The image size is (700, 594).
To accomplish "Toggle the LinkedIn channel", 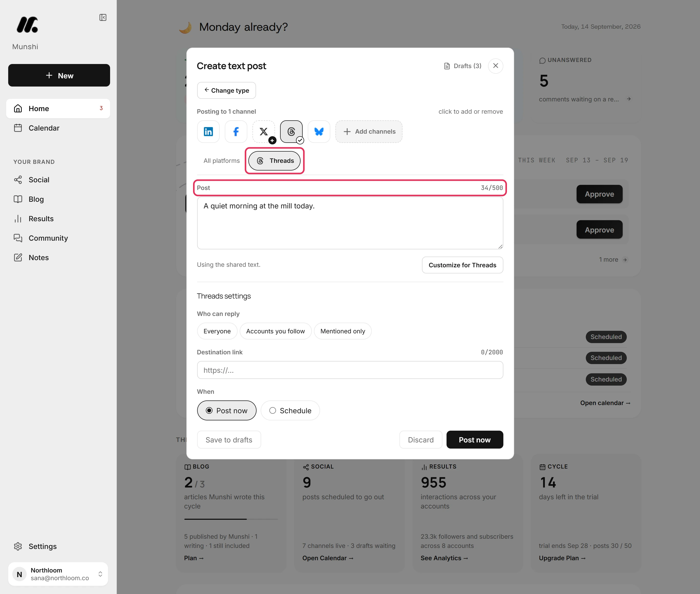I will [x=208, y=132].
